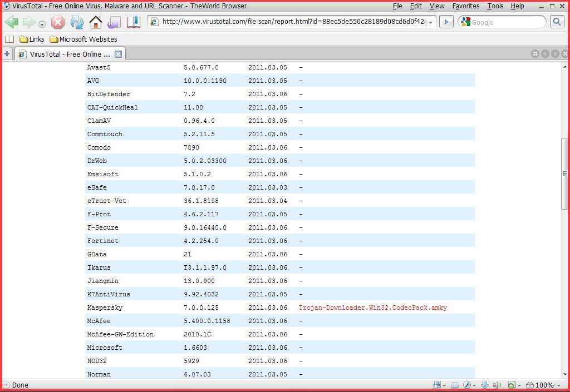Viewport: 570px width, 392px height.
Task: Expand the address bar URL dropdown
Action: click(430, 22)
